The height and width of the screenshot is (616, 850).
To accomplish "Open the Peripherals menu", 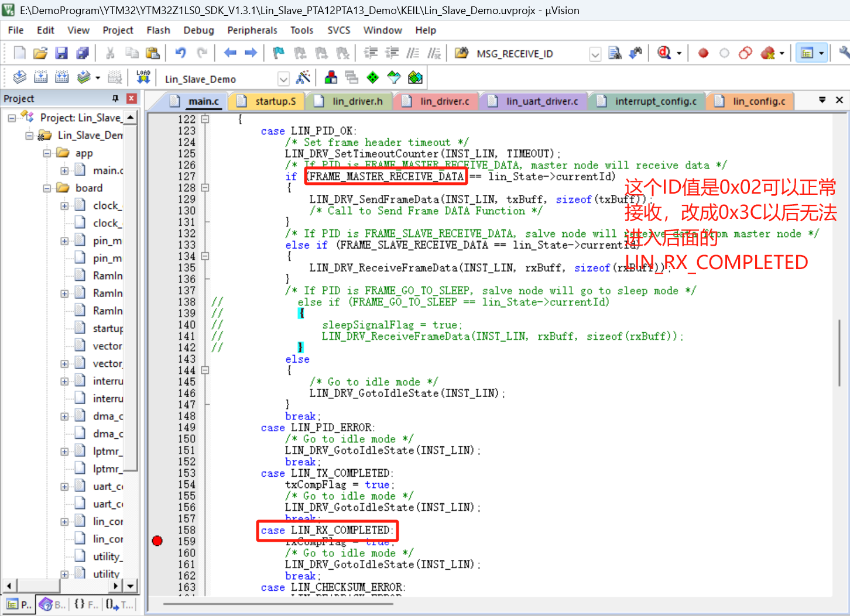I will click(252, 30).
